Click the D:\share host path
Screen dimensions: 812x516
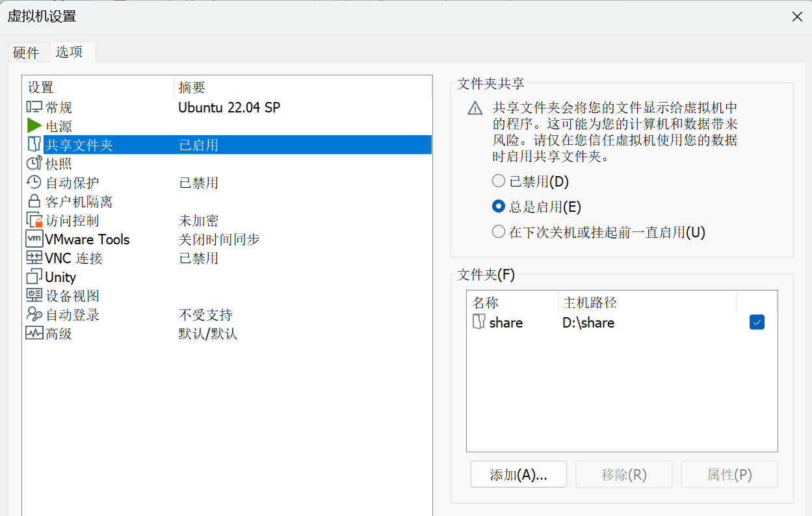tap(588, 322)
